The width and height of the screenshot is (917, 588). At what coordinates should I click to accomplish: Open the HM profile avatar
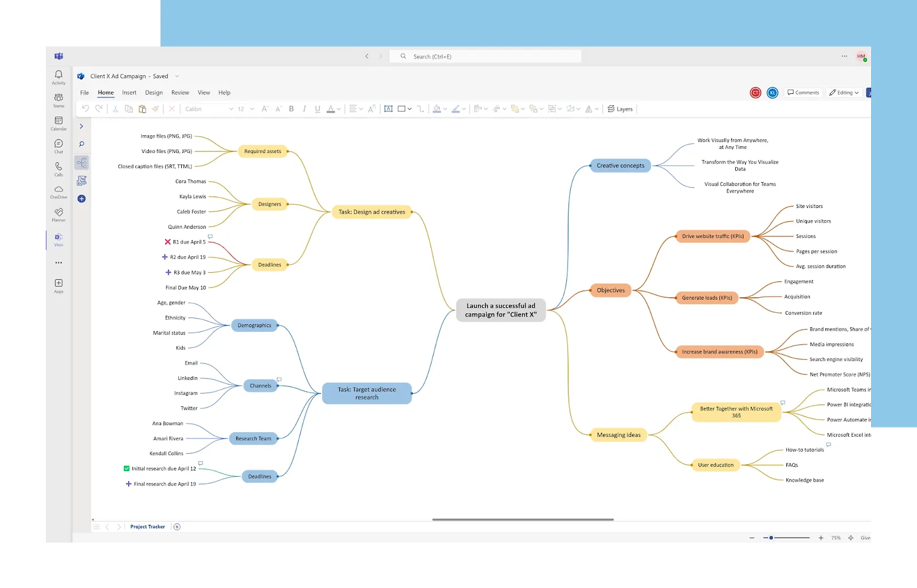click(861, 56)
